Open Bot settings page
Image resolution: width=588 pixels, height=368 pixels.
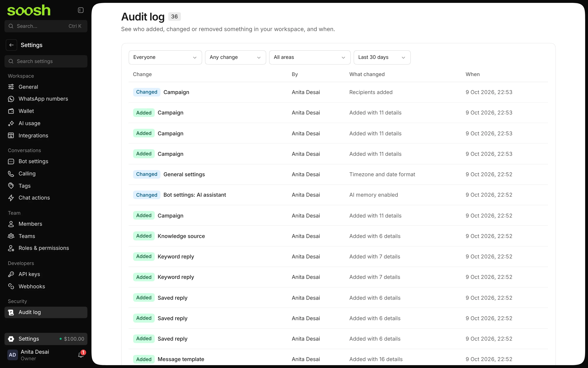point(46,161)
